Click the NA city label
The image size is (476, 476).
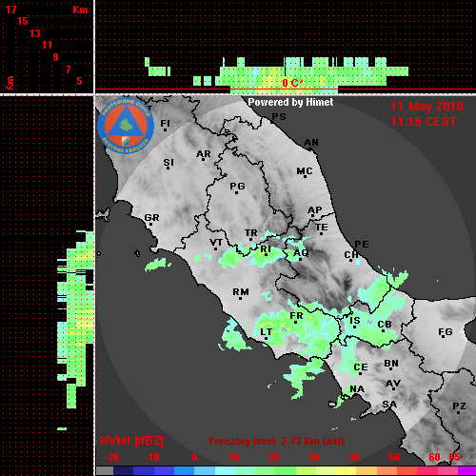pyautogui.click(x=357, y=389)
